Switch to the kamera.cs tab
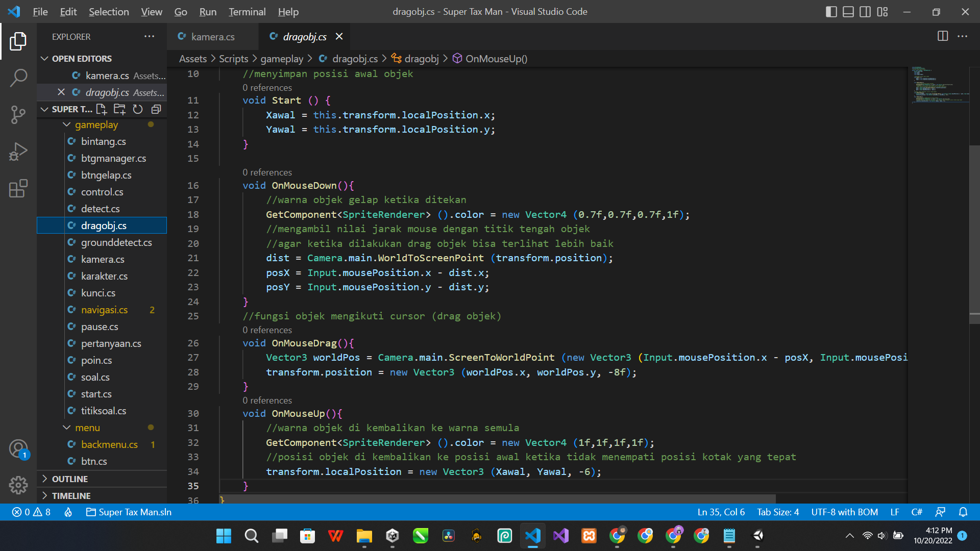 [x=212, y=37]
